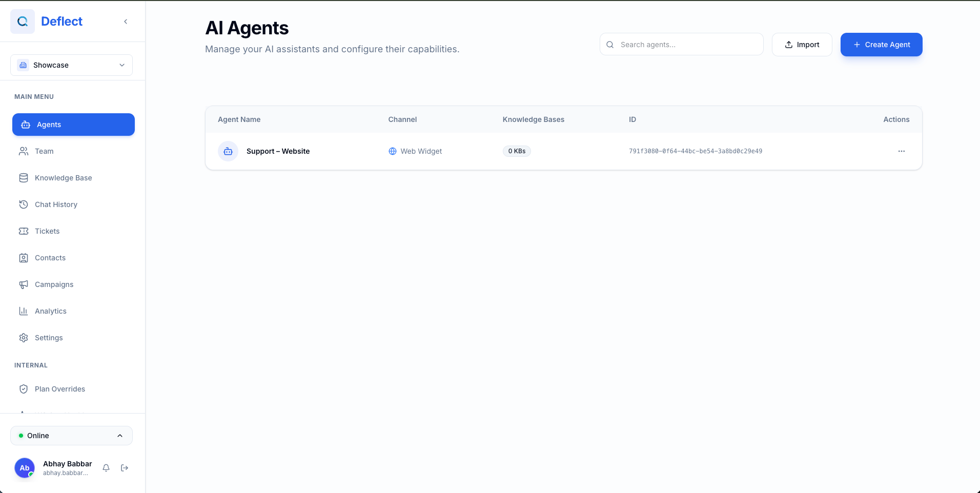
Task: Open the Support – Website agent
Action: [x=278, y=151]
